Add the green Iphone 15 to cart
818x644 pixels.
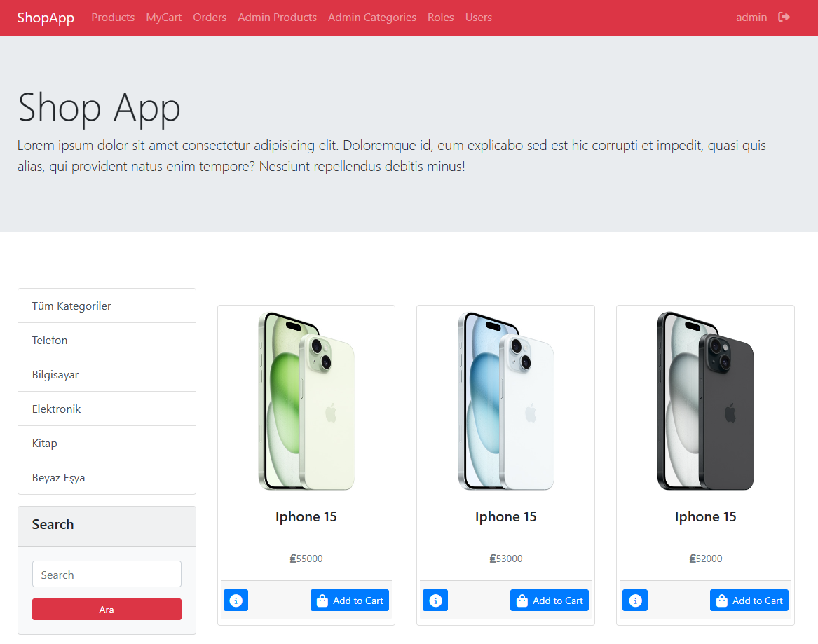coord(350,600)
